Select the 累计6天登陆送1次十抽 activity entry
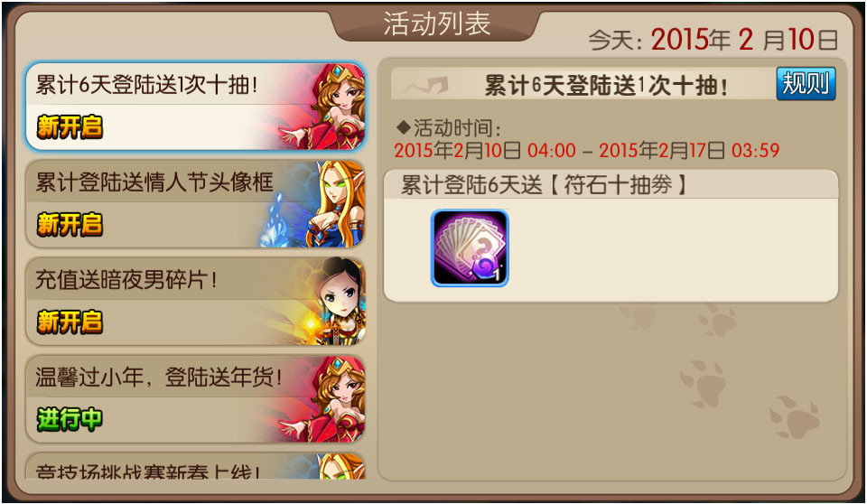This screenshot has height=504, width=867. (x=196, y=107)
